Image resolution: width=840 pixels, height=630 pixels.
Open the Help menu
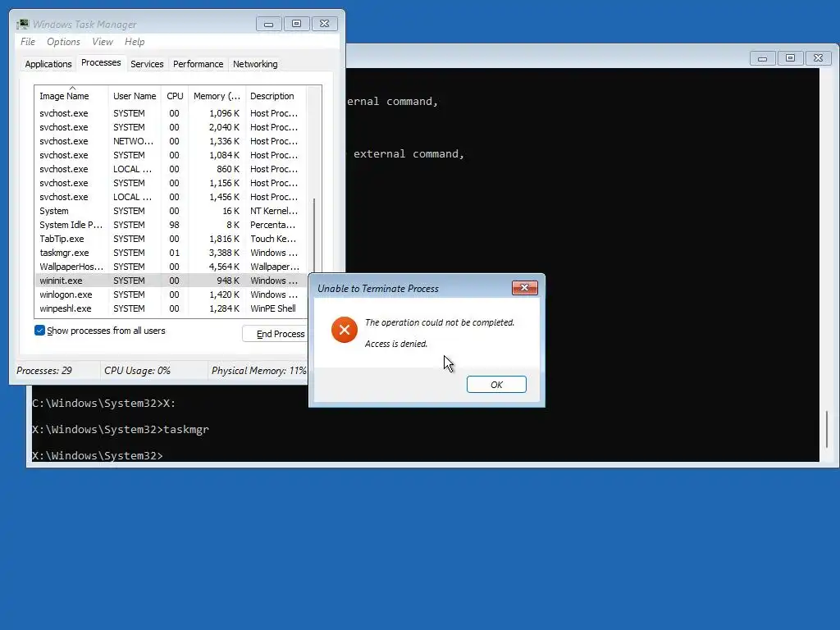135,42
